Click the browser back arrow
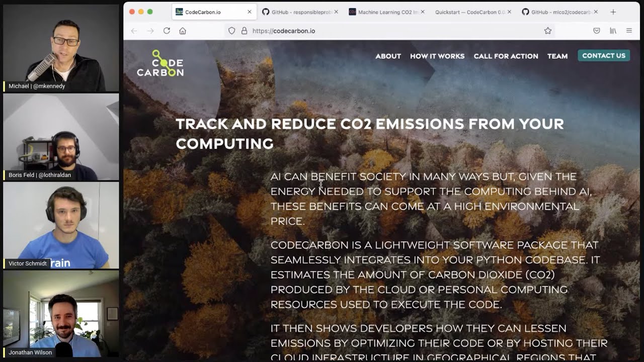Screen dimensions: 644x362 click(134, 31)
